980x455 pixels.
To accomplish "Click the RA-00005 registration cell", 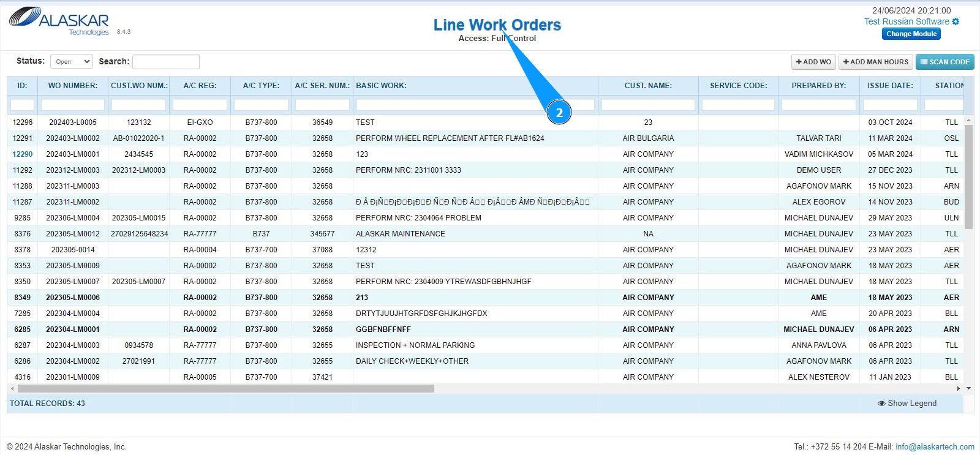I will [200, 377].
